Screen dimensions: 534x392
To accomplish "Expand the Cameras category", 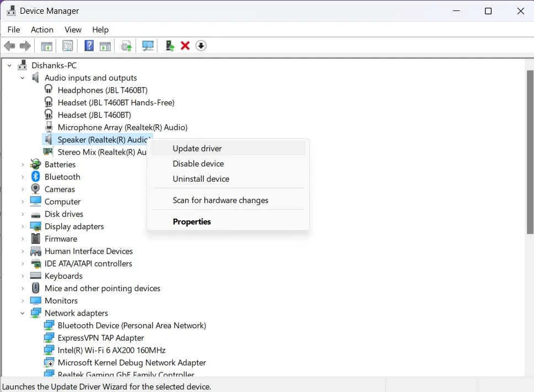I will [23, 189].
